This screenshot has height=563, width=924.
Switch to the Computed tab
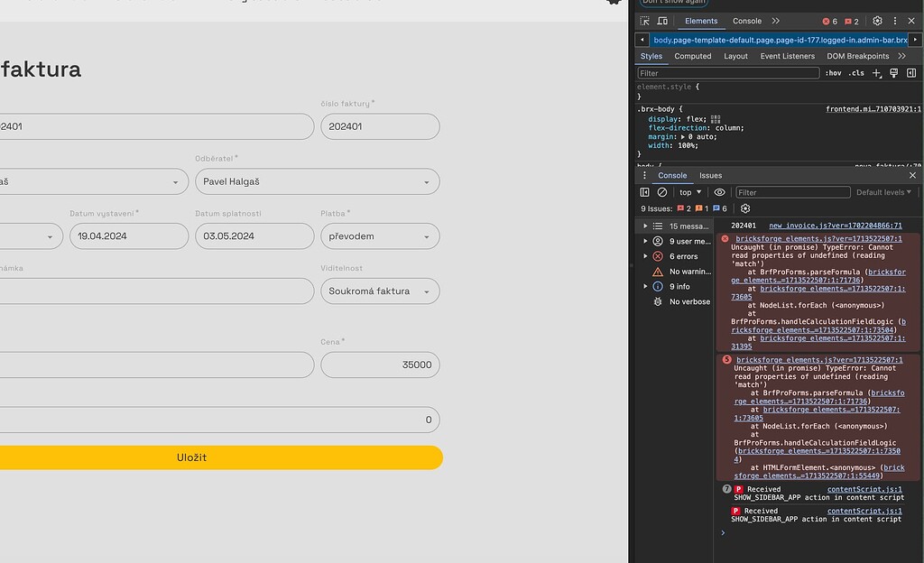coord(693,56)
